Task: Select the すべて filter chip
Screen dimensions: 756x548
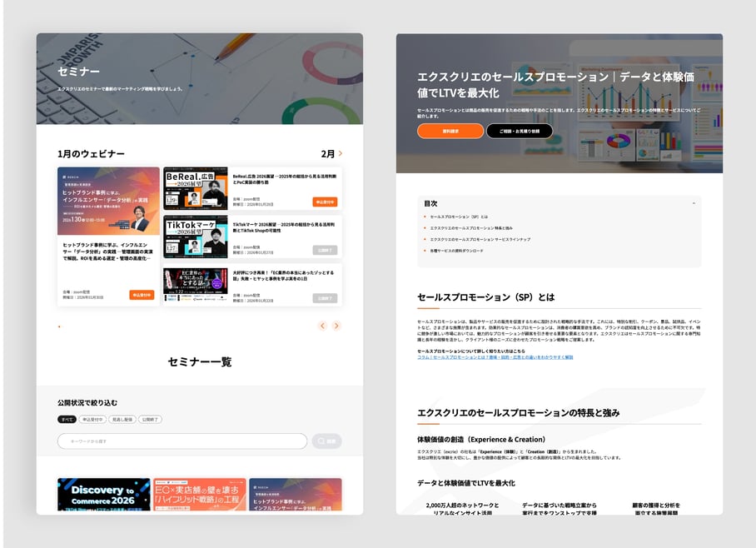Action: [x=67, y=420]
